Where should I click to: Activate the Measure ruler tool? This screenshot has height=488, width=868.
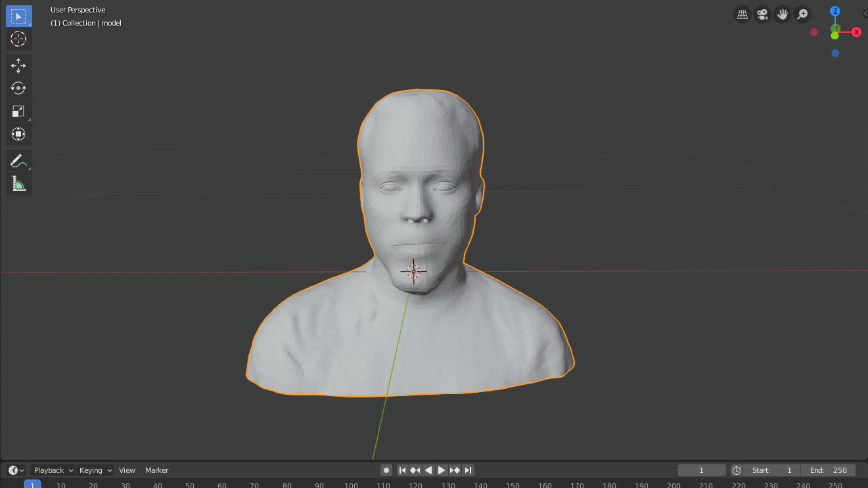[x=18, y=183]
